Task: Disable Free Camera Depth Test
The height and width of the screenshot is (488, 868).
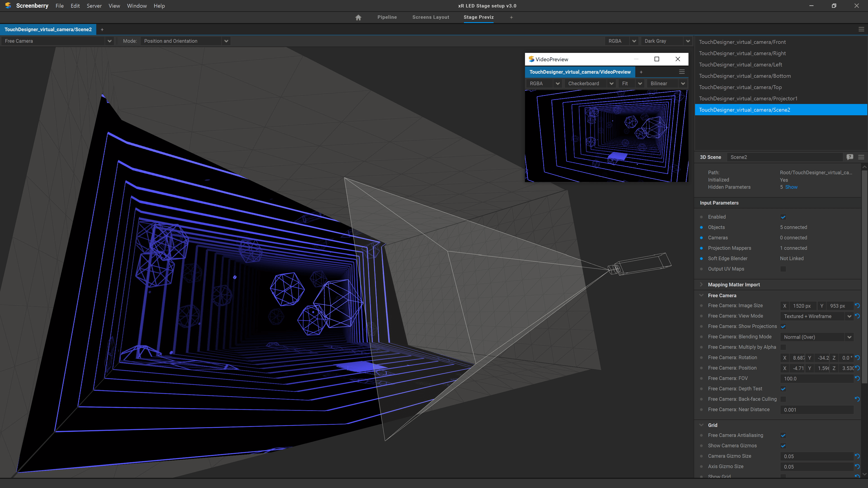Action: [x=783, y=389]
